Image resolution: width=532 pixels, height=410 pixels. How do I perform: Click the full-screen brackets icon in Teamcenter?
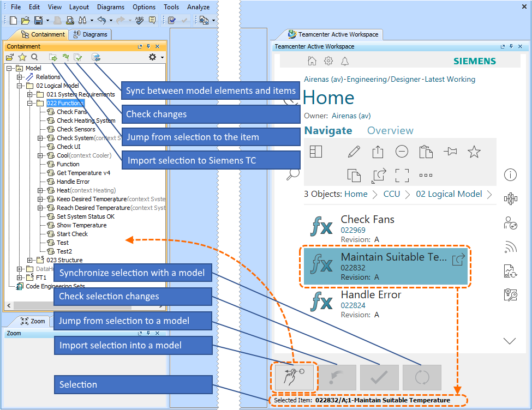tap(402, 176)
